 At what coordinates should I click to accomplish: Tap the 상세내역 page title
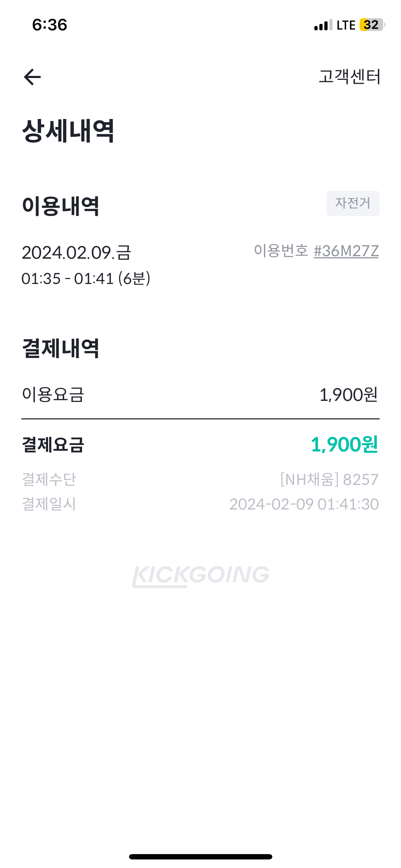(x=68, y=131)
